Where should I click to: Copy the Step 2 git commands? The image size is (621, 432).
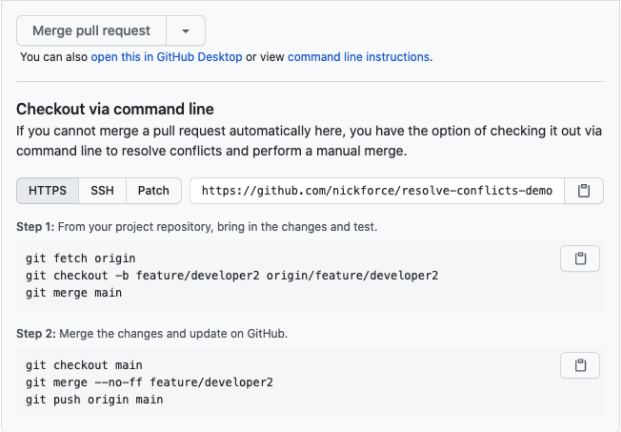pos(580,365)
